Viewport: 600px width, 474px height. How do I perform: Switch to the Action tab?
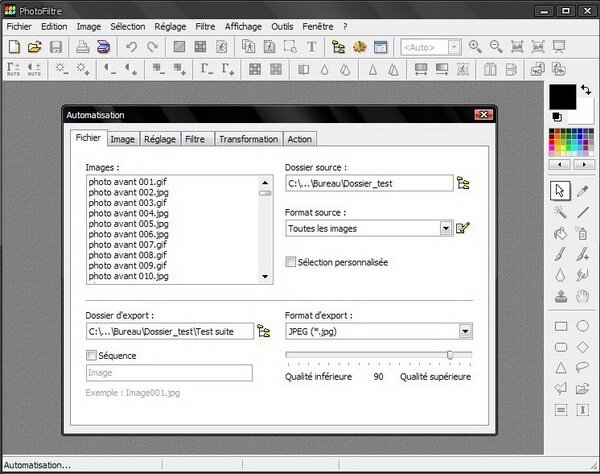(300, 139)
